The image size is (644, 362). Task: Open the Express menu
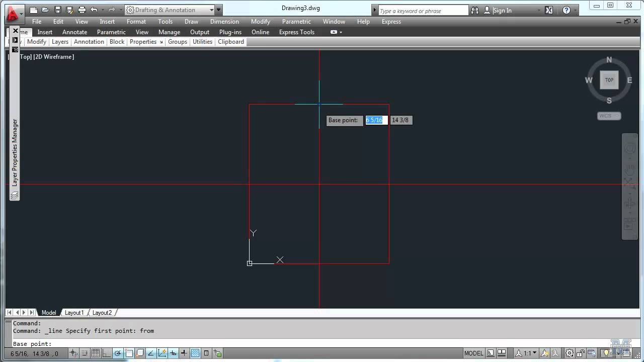pos(391,22)
